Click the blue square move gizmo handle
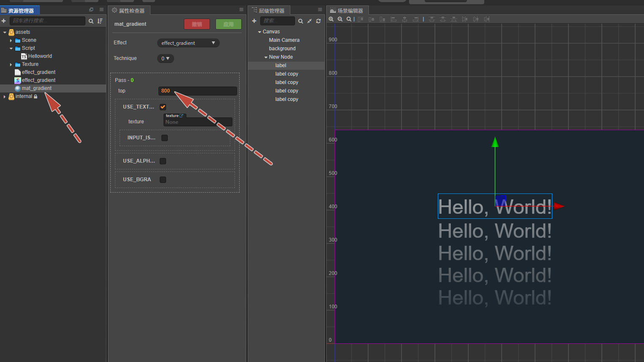This screenshot has height=362, width=644. (501, 201)
